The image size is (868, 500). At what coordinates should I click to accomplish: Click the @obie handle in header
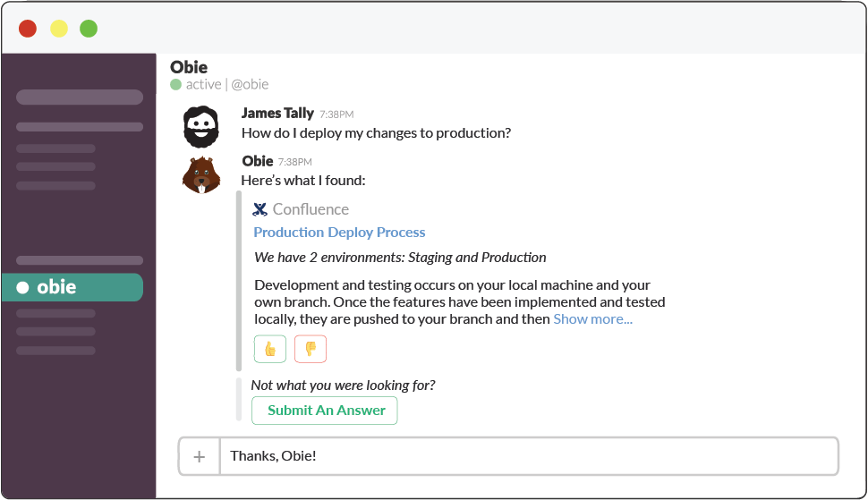click(x=250, y=85)
